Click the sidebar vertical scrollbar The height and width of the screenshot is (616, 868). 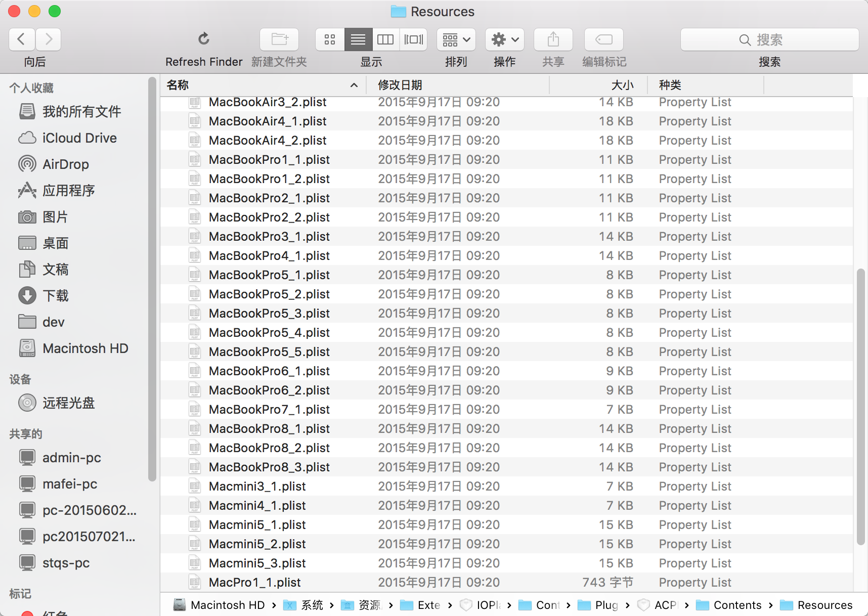[152, 279]
